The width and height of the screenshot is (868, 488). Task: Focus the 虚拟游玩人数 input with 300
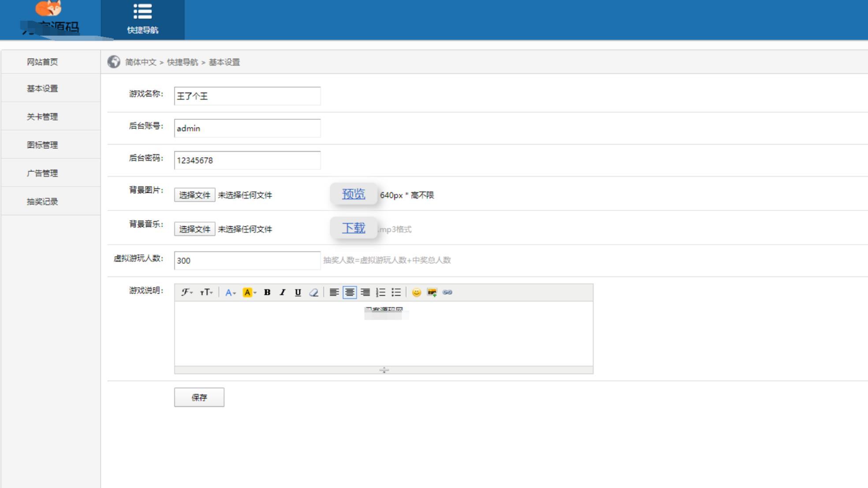(x=247, y=260)
